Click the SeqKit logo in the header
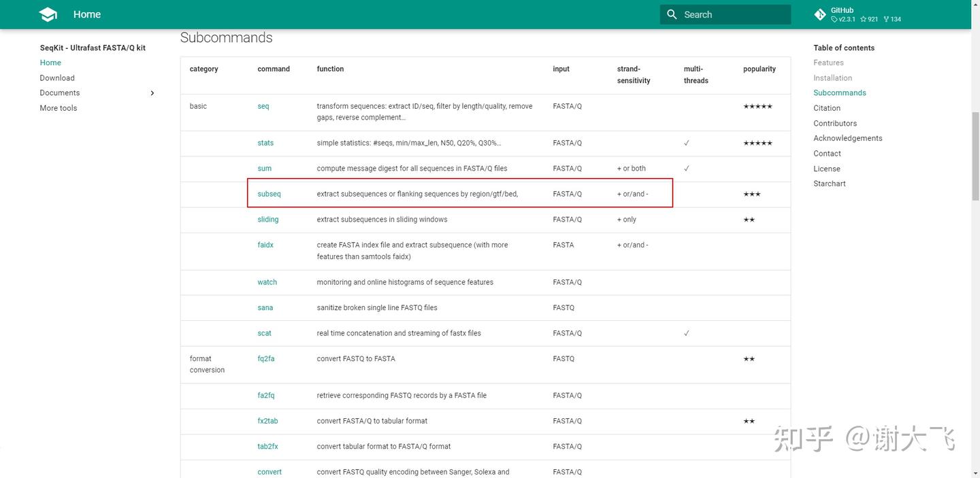Image resolution: width=980 pixels, height=478 pixels. 47,14
